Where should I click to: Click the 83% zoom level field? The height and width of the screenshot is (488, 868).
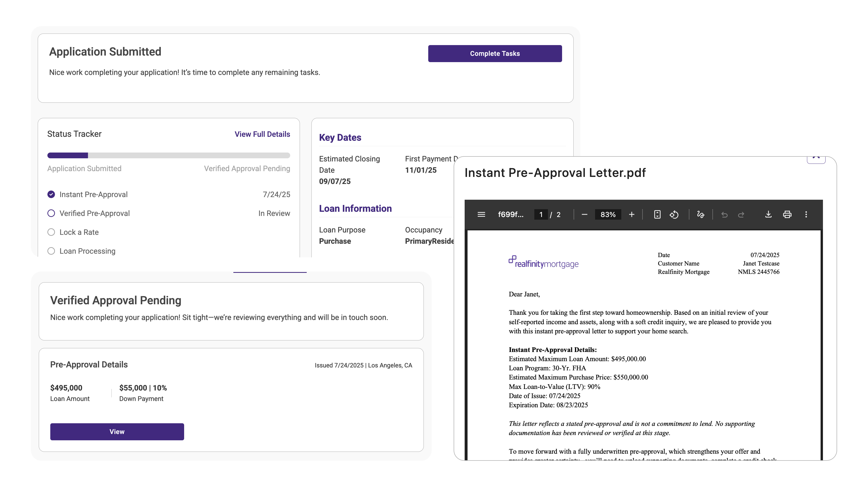click(x=608, y=214)
